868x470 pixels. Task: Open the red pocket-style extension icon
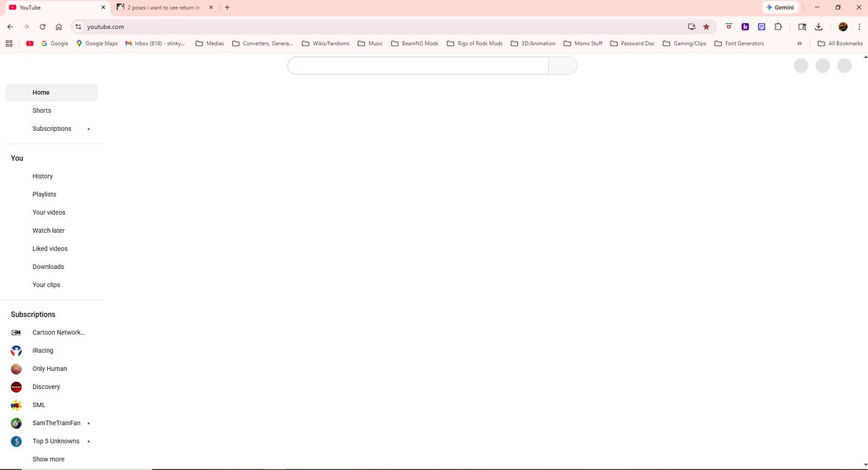728,27
